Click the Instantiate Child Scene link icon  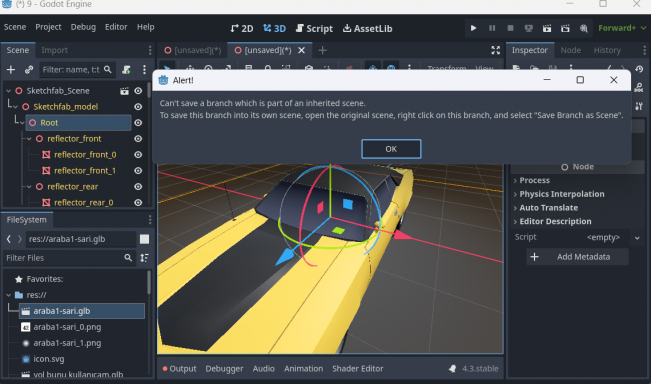[x=29, y=70]
